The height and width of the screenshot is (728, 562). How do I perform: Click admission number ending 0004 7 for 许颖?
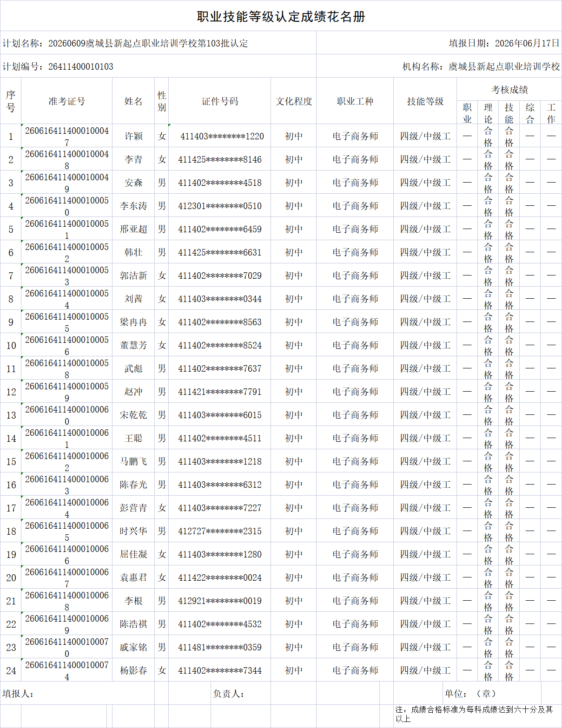point(67,136)
